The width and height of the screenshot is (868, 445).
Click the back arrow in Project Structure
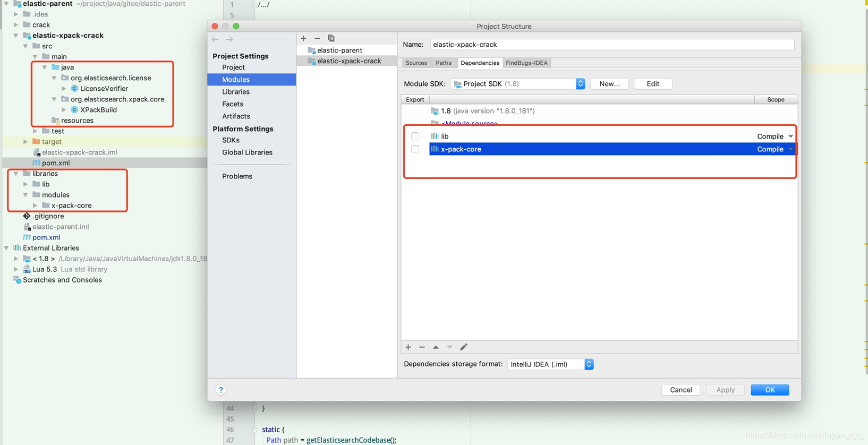point(215,39)
